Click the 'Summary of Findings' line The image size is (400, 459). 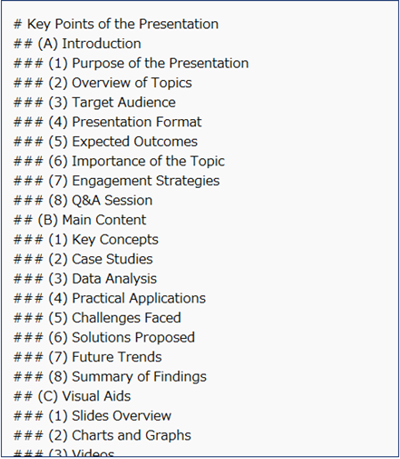point(110,377)
